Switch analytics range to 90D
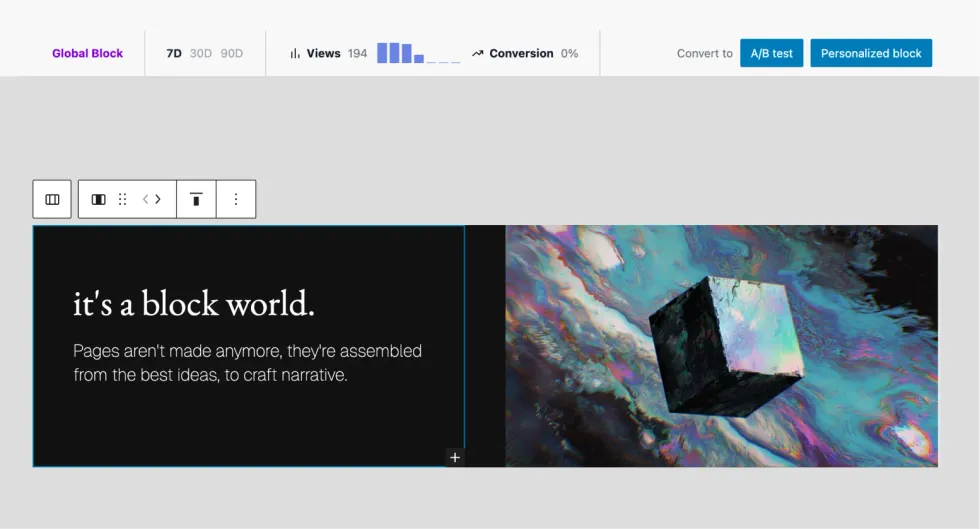The width and height of the screenshot is (980, 529). click(232, 54)
